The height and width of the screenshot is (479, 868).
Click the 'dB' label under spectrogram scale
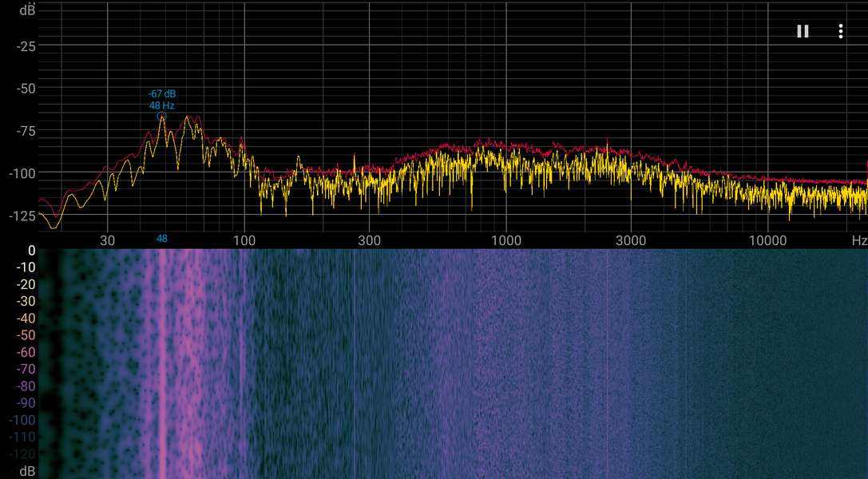click(x=27, y=471)
